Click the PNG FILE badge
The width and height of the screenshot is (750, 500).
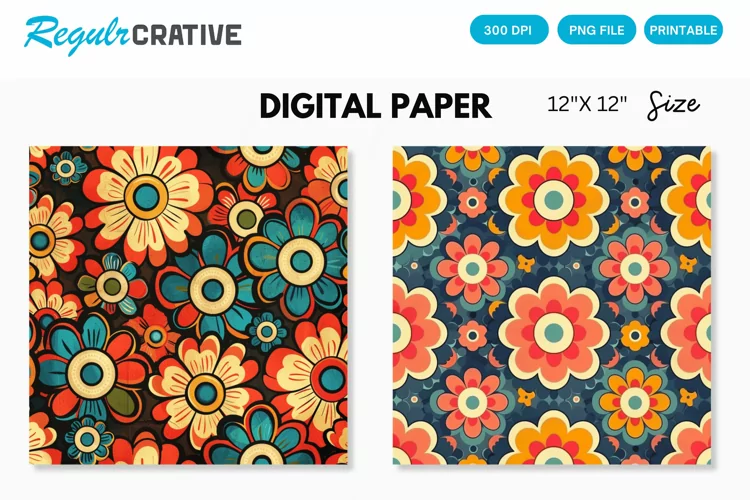pyautogui.click(x=596, y=30)
